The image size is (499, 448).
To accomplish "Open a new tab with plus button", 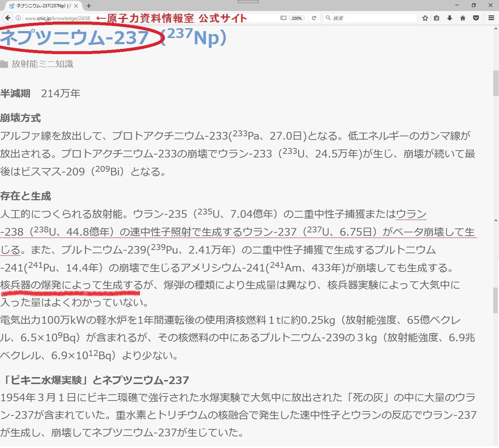I will [x=89, y=6].
